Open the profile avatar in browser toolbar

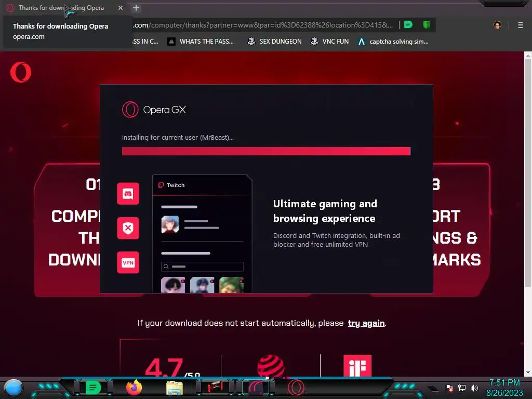pos(497,25)
